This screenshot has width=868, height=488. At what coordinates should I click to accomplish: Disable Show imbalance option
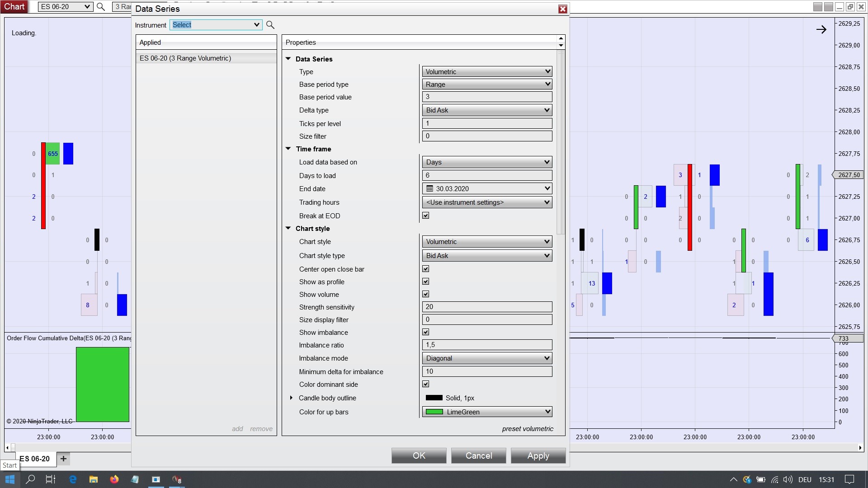(425, 332)
